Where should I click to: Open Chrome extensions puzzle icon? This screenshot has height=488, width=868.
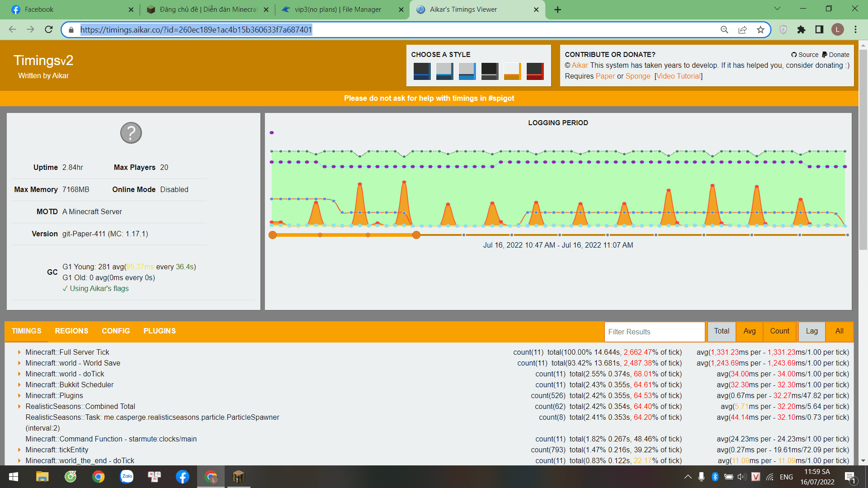801,30
